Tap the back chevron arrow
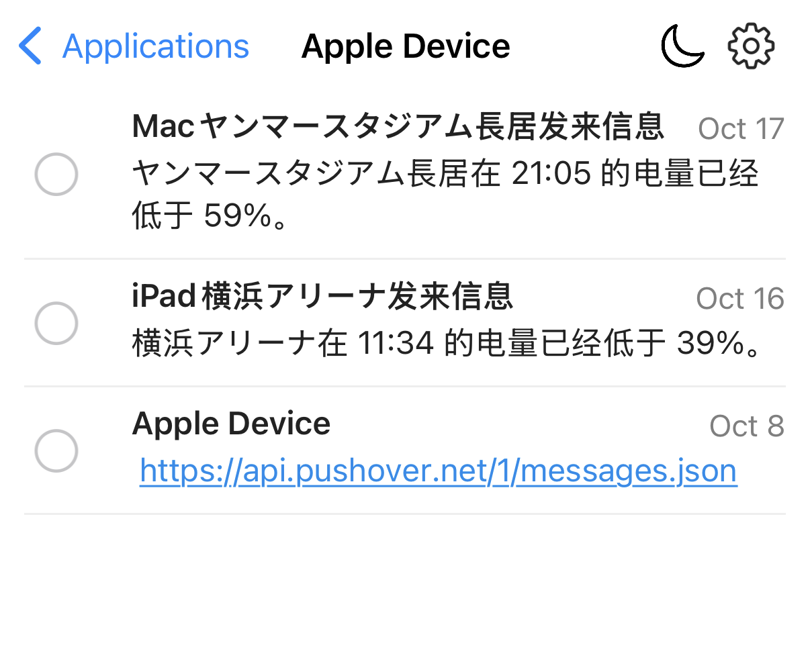 (x=30, y=46)
